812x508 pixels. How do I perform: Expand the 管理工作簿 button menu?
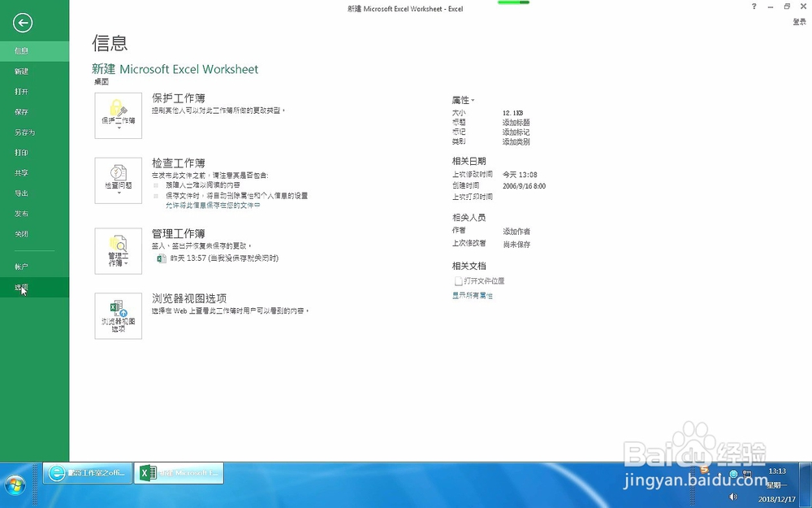118,251
